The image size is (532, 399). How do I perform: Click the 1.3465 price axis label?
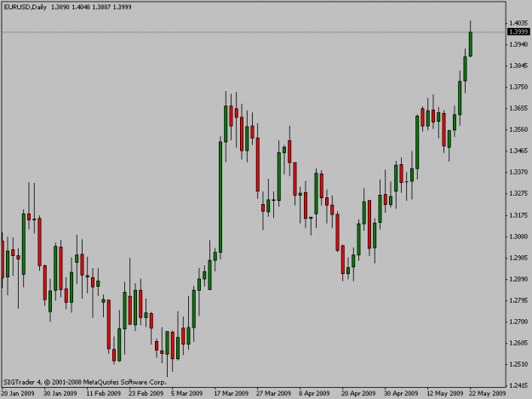[518, 151]
